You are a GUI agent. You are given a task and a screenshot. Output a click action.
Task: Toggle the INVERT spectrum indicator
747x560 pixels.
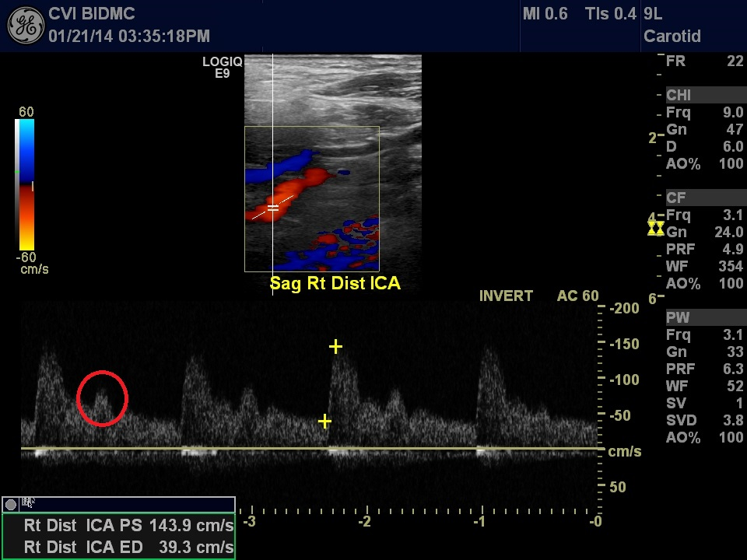tap(506, 296)
